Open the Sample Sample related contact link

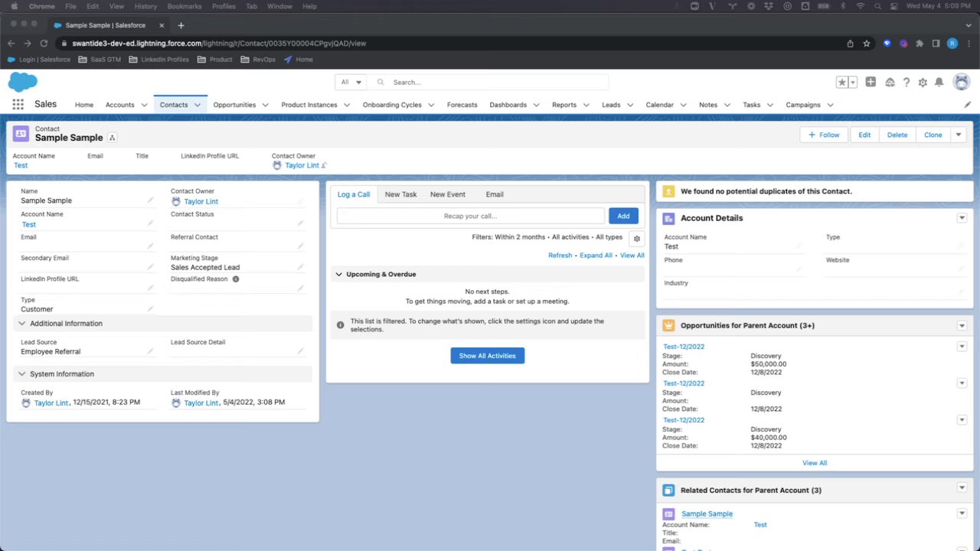[x=707, y=514]
